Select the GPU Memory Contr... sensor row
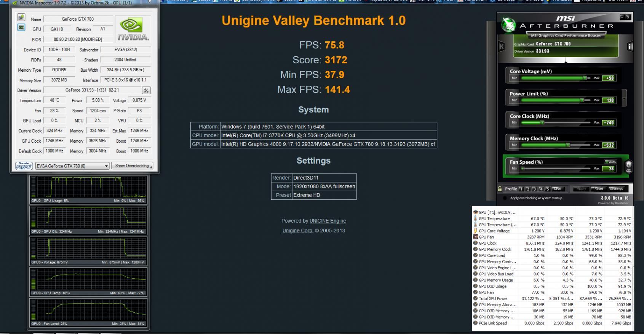 tap(552, 262)
